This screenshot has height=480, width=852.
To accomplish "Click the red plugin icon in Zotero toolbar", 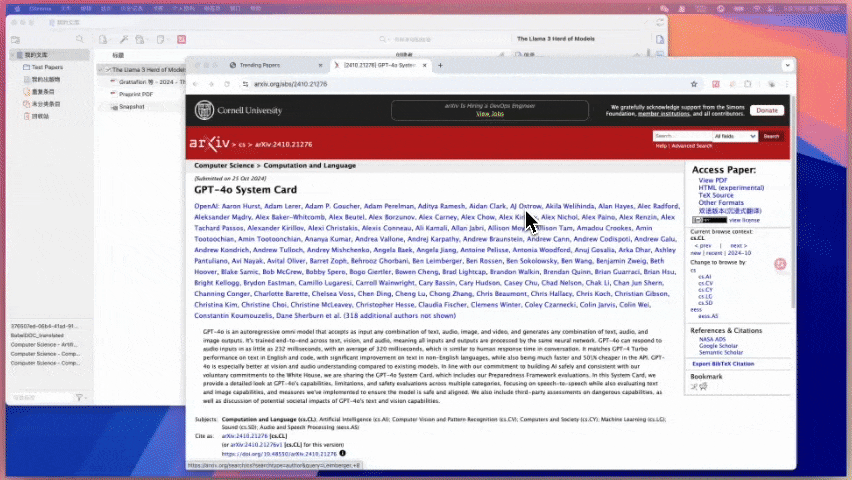I will pyautogui.click(x=181, y=39).
